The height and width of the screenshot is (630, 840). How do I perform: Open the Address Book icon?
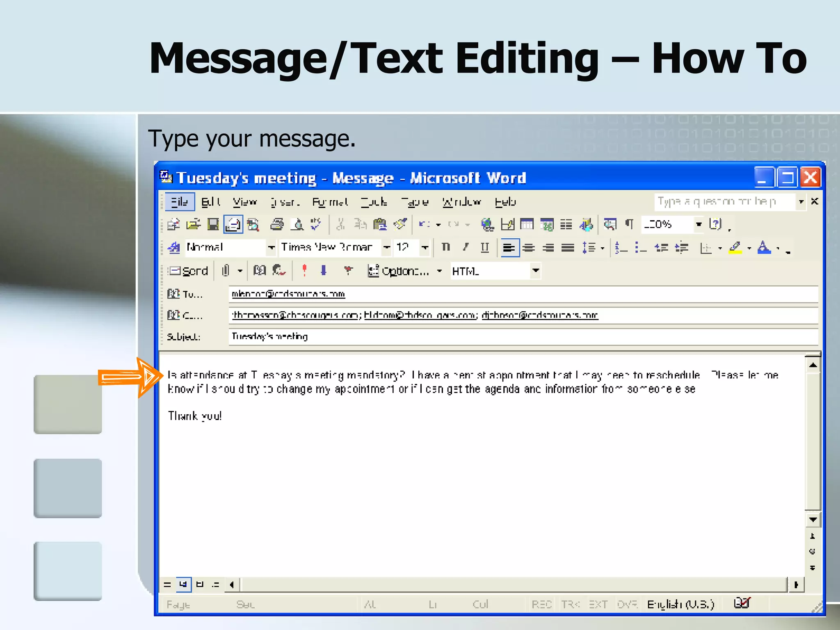click(260, 271)
